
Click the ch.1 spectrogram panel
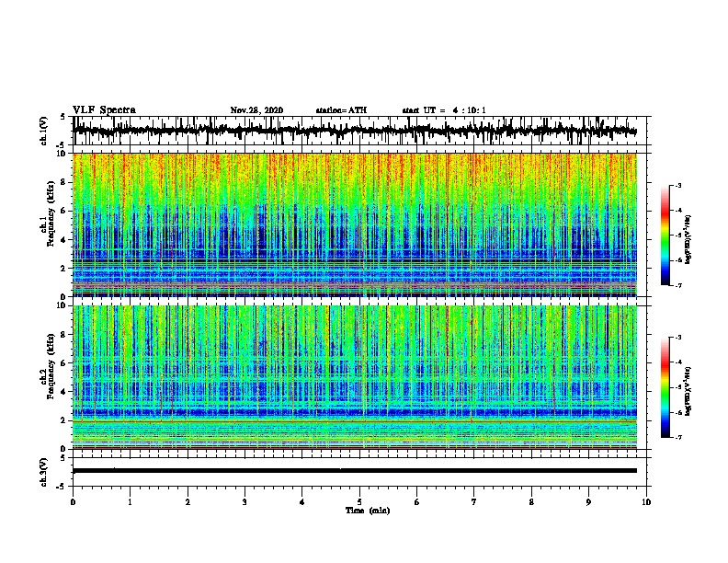tap(355, 224)
